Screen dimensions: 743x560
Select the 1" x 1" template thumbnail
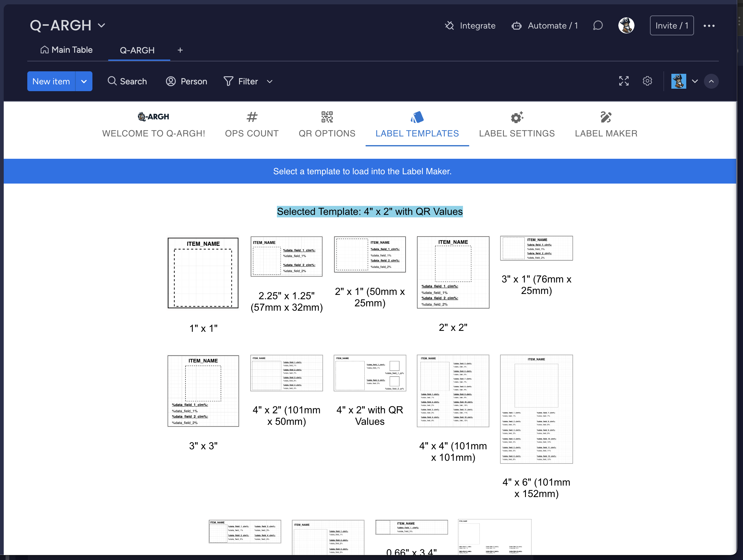point(203,273)
